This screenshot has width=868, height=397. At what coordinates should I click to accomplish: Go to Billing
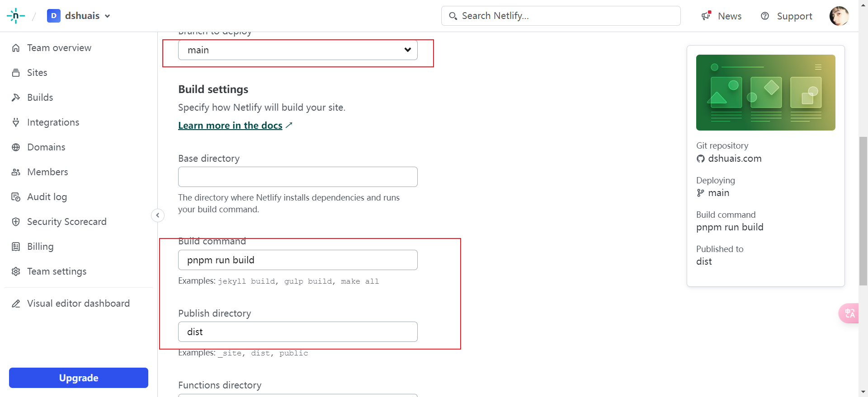coord(40,247)
